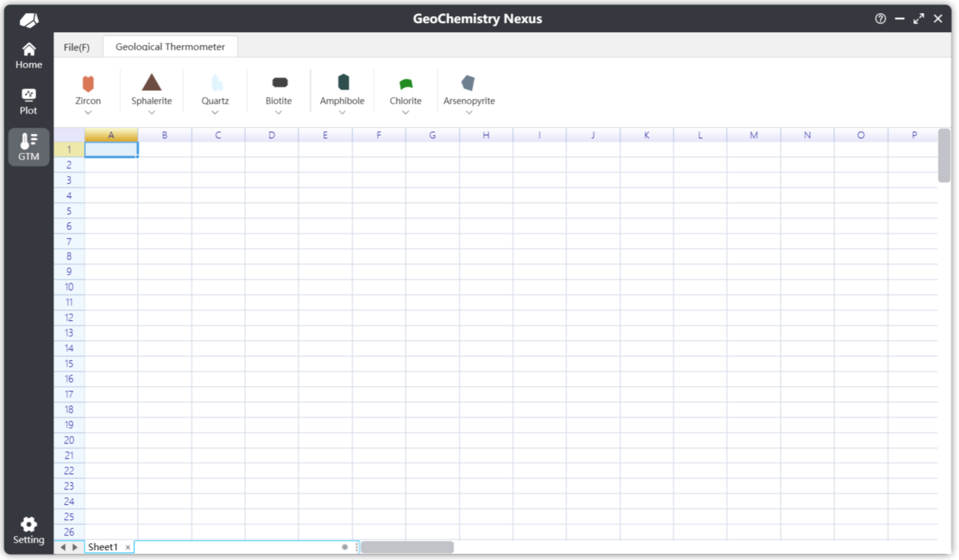Image resolution: width=959 pixels, height=560 pixels.
Task: Open Setting from the sidebar
Action: pyautogui.click(x=28, y=530)
